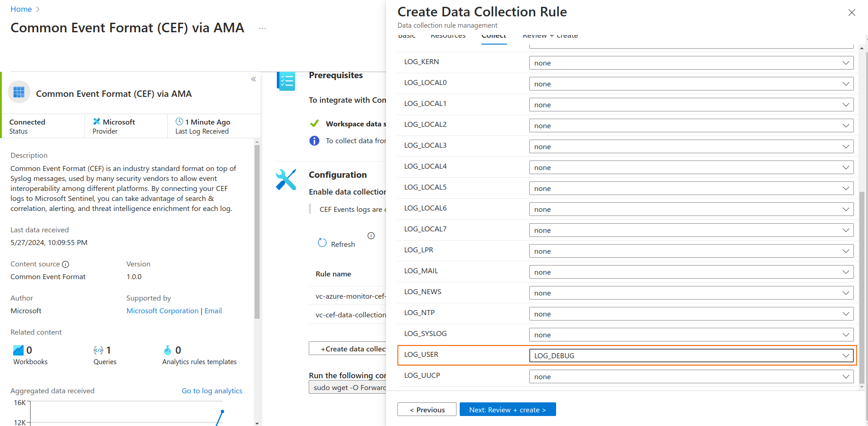868x426 pixels.
Task: Open the LOG_SYSLOG level dropdown
Action: tap(691, 335)
